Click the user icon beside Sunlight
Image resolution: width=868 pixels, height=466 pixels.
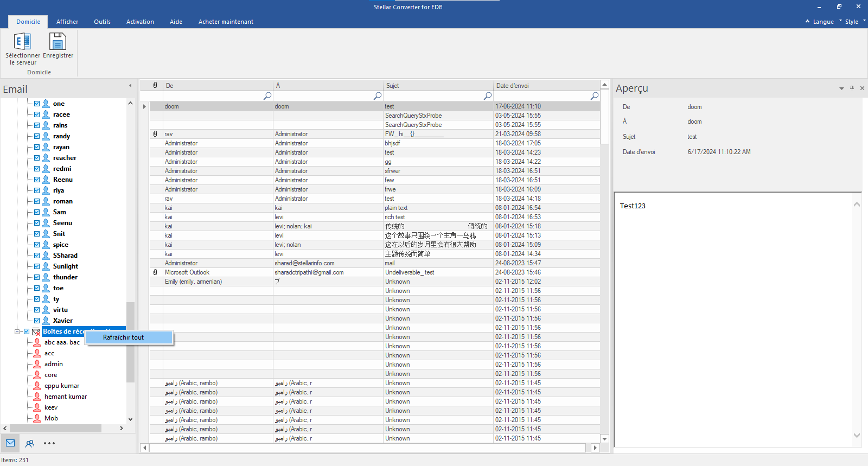pos(46,266)
